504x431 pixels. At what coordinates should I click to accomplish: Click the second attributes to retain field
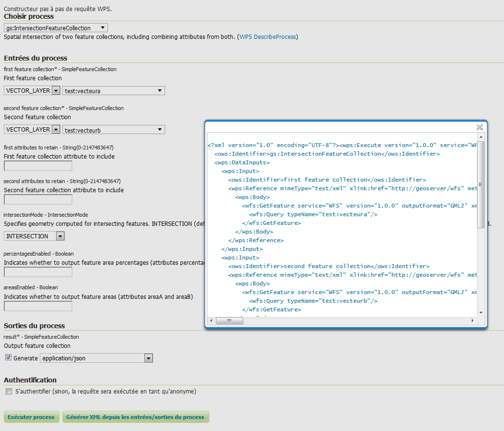click(x=38, y=200)
